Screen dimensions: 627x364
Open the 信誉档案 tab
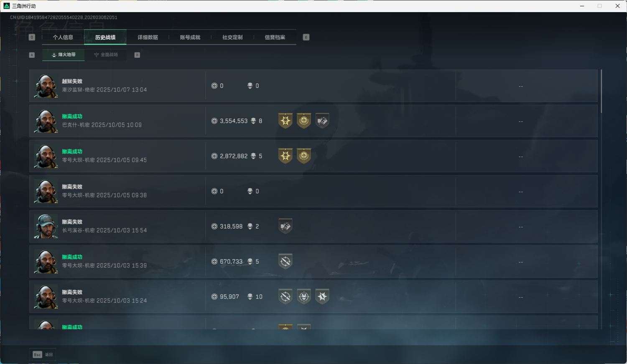click(x=275, y=37)
